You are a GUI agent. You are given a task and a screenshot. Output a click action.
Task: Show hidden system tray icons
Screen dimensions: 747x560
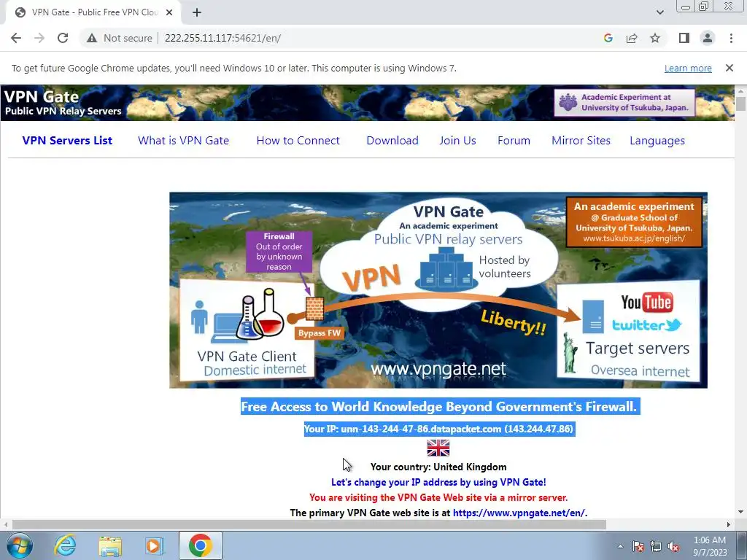(620, 546)
